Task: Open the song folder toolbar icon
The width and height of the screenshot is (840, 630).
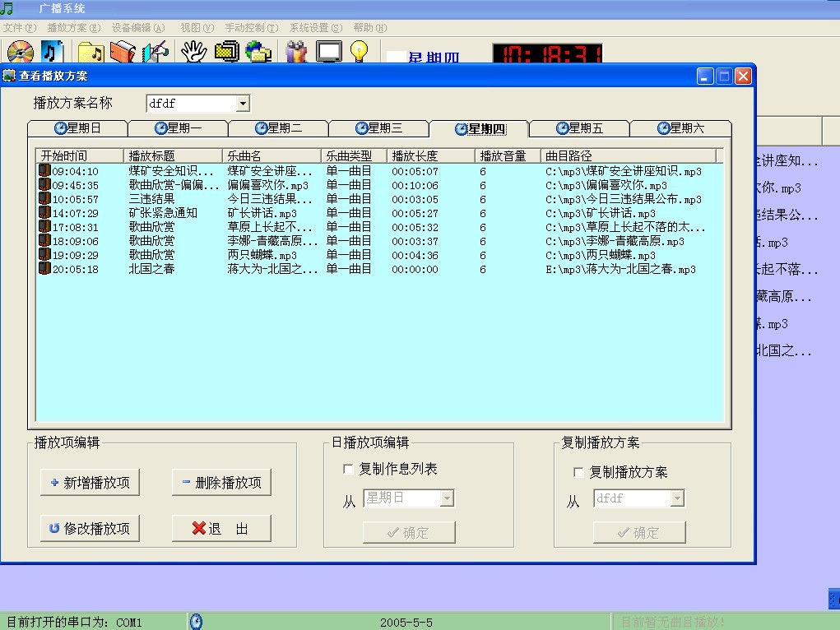Action: (x=93, y=52)
